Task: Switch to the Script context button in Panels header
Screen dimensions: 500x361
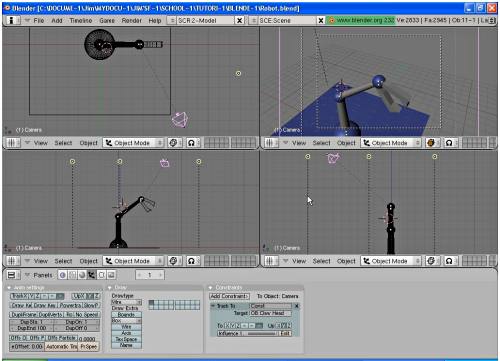Action: [x=72, y=275]
